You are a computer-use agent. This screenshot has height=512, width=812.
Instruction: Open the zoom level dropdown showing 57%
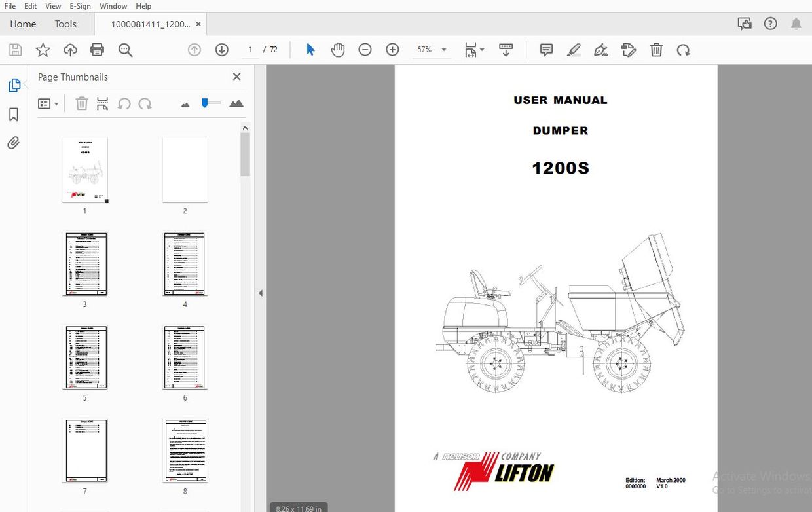click(432, 49)
